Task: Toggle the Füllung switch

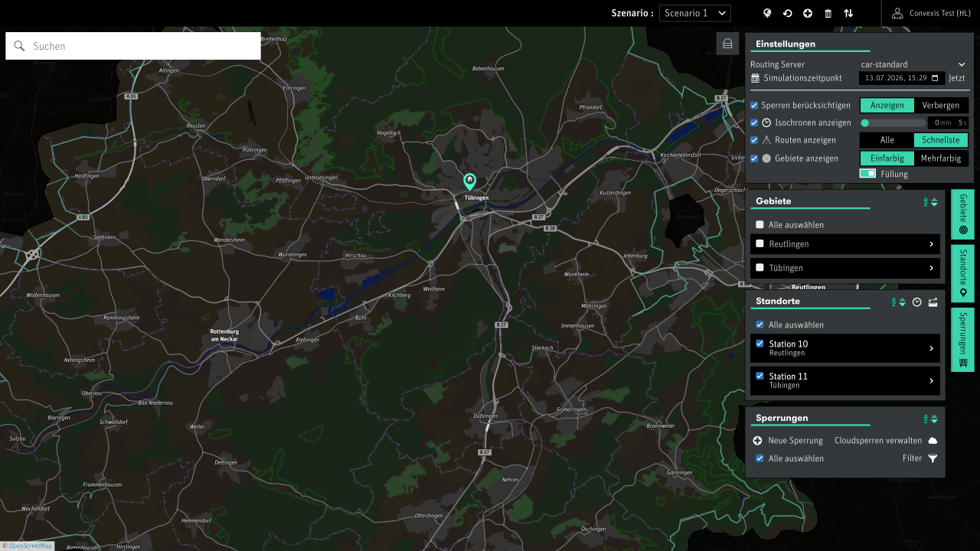Action: (x=867, y=174)
